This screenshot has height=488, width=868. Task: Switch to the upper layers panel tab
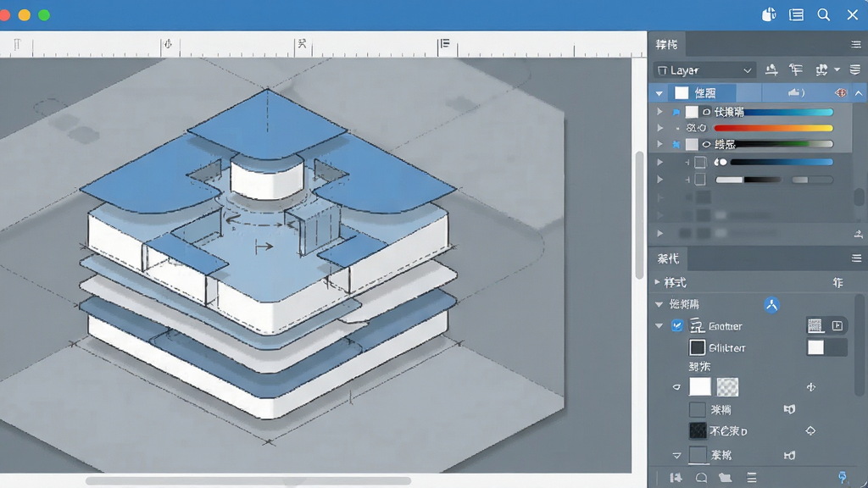tap(666, 44)
